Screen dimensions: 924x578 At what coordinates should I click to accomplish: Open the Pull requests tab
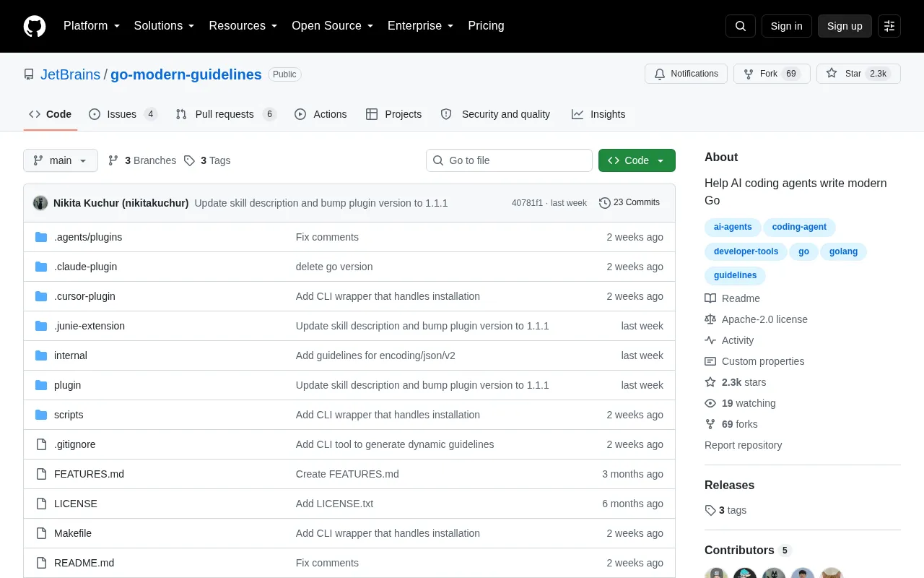point(226,114)
